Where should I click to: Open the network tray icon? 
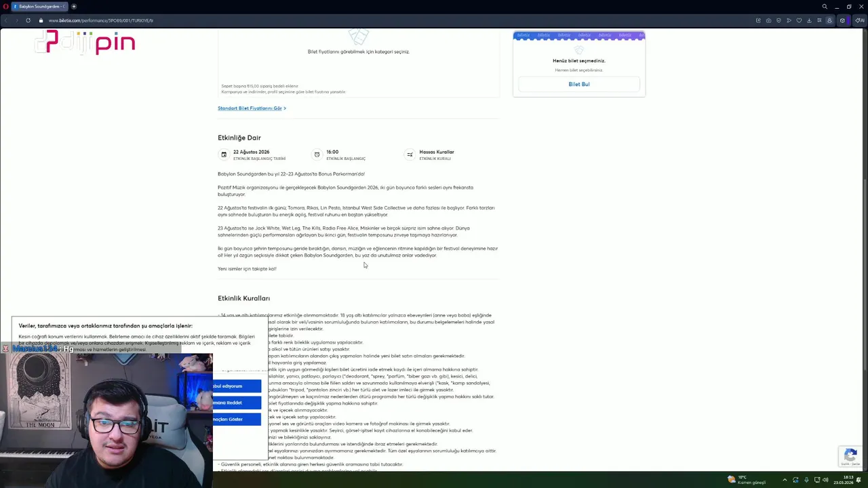point(816,480)
